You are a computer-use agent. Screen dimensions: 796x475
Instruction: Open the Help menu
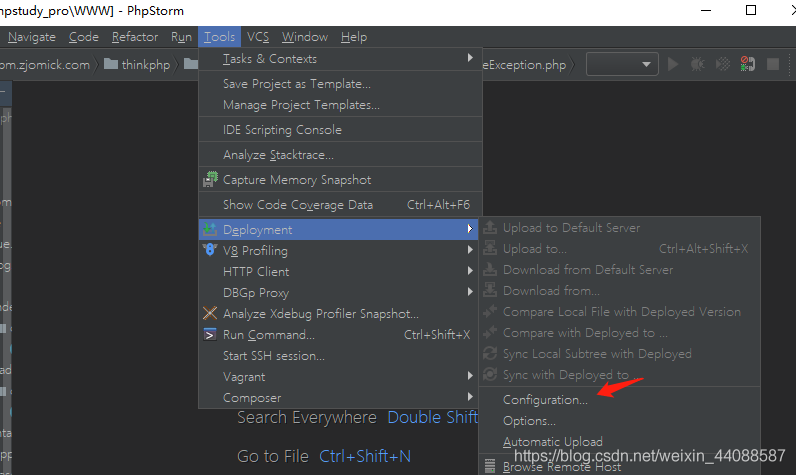[x=354, y=37]
